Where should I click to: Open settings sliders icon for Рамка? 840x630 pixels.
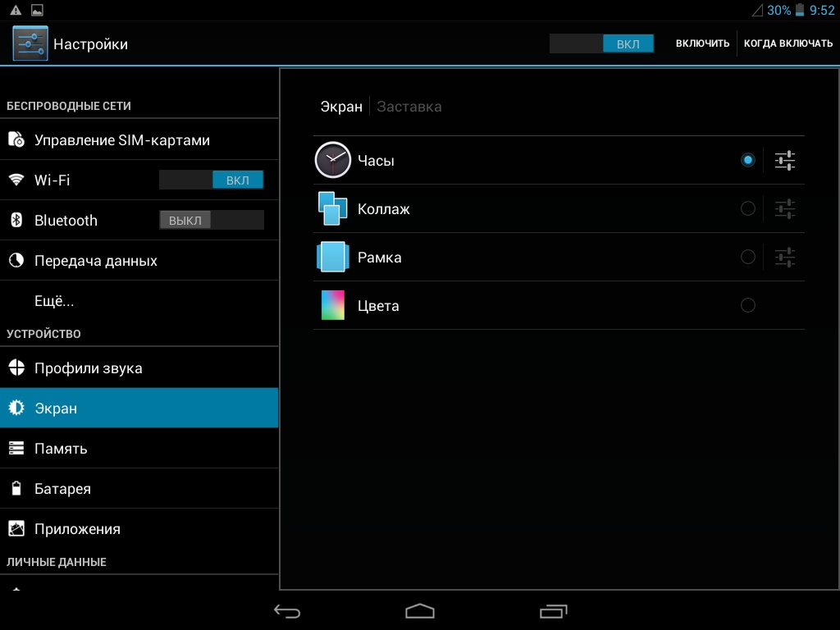pos(785,258)
